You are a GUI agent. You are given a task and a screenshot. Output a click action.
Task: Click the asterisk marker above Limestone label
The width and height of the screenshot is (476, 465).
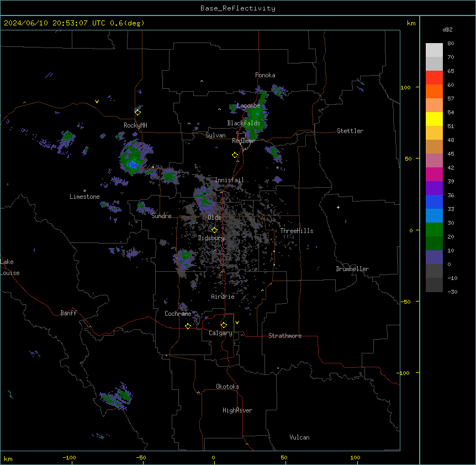pos(84,191)
